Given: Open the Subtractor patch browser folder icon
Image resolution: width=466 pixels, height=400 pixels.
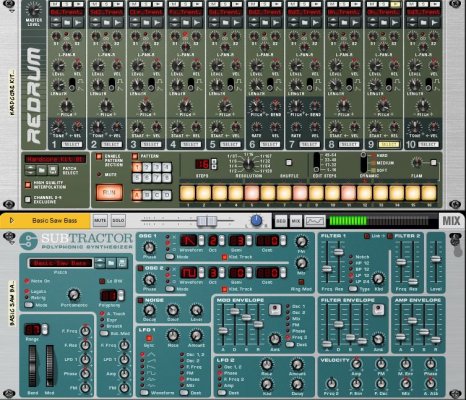Looking at the screenshot, I should (111, 263).
